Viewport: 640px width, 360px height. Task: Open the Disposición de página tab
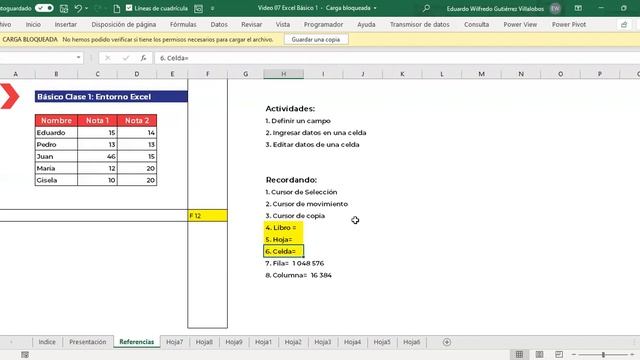point(124,24)
